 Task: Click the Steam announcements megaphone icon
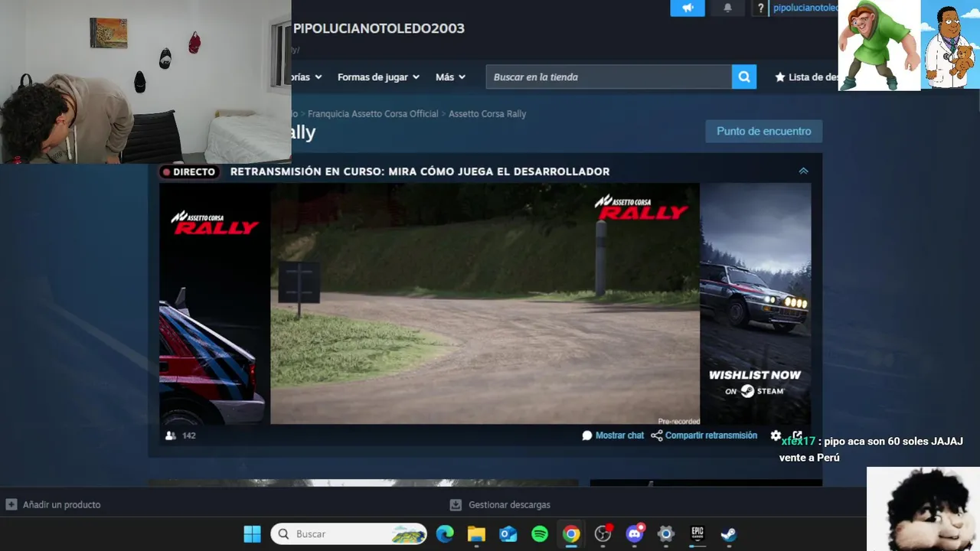[x=687, y=8]
